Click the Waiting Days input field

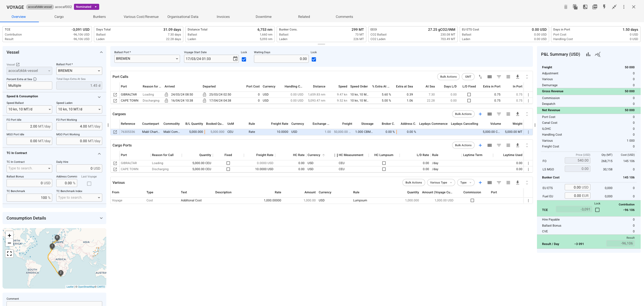(x=281, y=59)
